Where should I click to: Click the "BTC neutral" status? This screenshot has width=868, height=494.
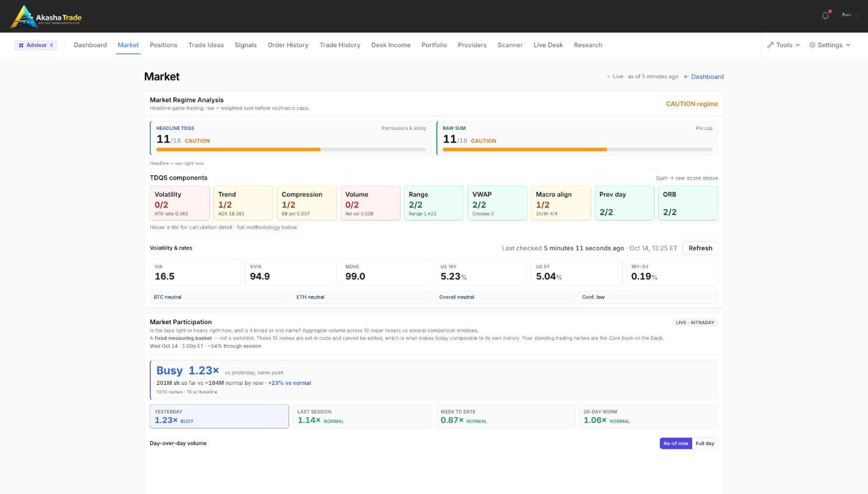[x=168, y=297]
